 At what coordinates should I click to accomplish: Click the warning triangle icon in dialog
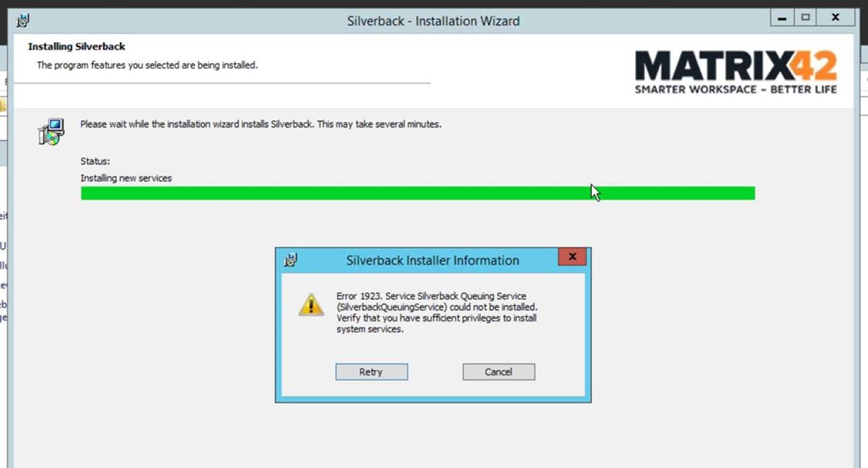(x=311, y=305)
